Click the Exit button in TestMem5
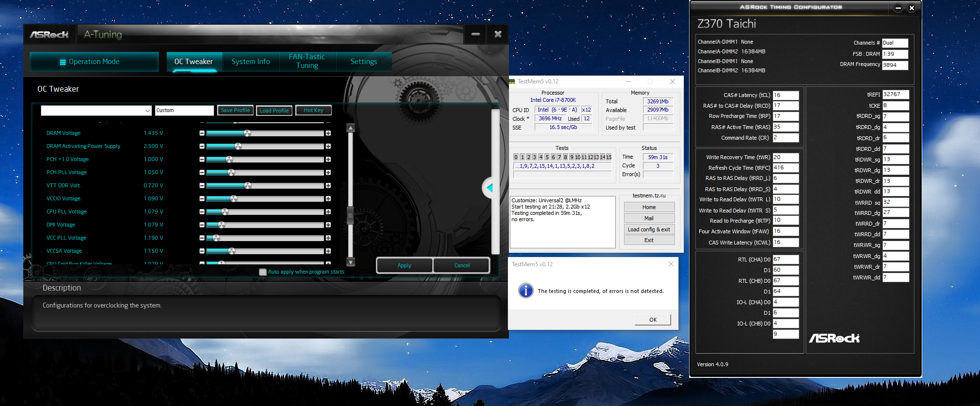This screenshot has height=406, width=980. (x=649, y=240)
